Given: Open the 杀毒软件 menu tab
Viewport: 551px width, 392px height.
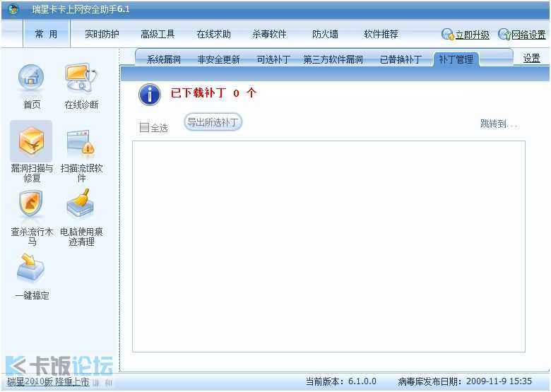Looking at the screenshot, I should [270, 34].
